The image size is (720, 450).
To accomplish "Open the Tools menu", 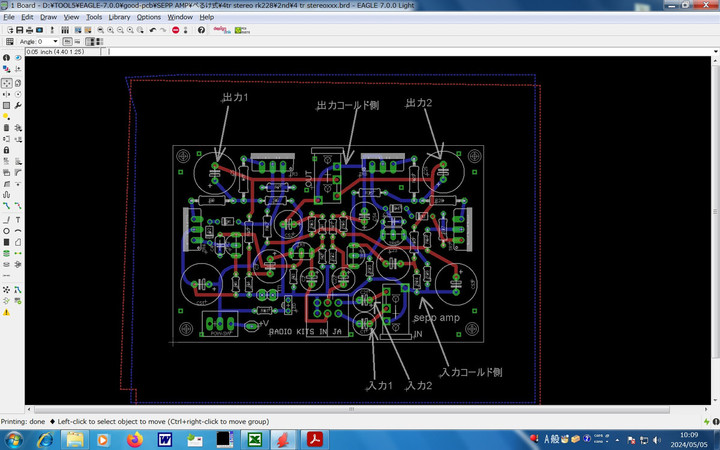I will pyautogui.click(x=94, y=17).
